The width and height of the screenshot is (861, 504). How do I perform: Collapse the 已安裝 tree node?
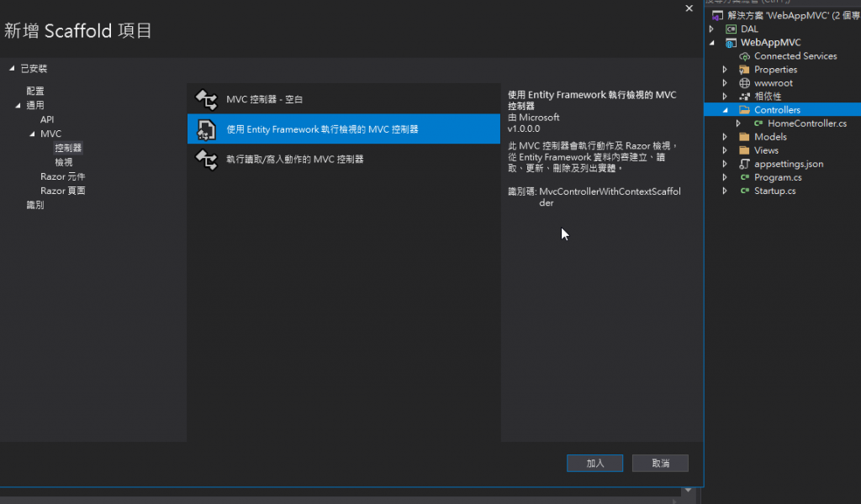(12, 69)
